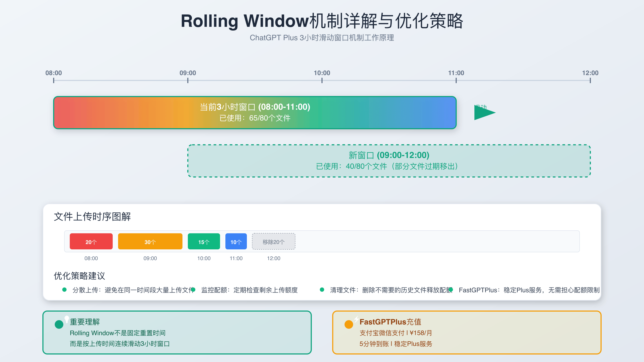Screen dimensions: 644x362
Task: Click the dashed 移除20个 block
Action: tap(274, 241)
